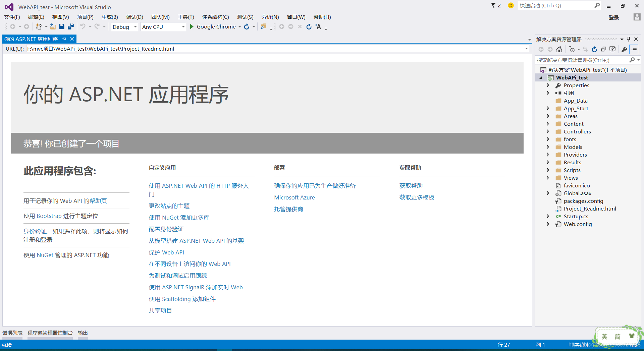Viewport: 644px width, 351px height.
Task: Click the web browser refresh icon
Action: click(x=309, y=26)
